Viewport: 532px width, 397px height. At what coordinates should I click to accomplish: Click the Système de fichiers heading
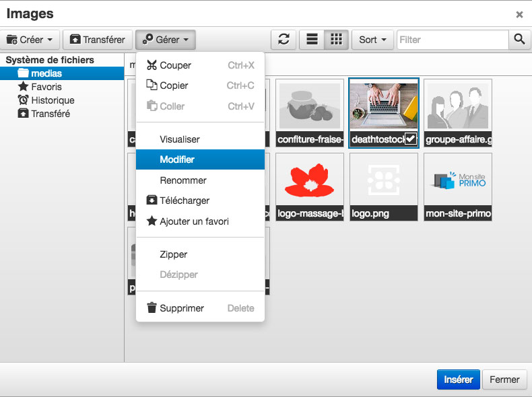tap(50, 60)
